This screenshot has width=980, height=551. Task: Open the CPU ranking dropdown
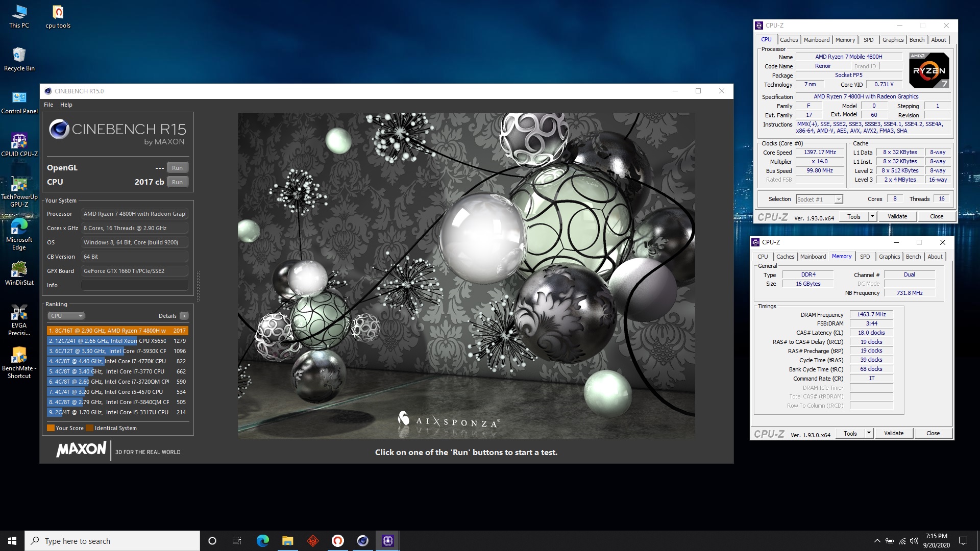click(66, 316)
